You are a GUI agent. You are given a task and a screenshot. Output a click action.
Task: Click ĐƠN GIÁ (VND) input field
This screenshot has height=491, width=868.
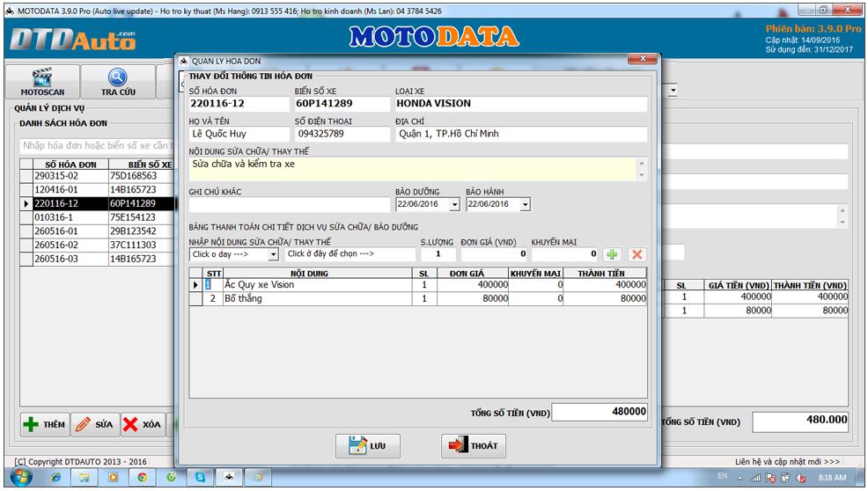tap(494, 254)
